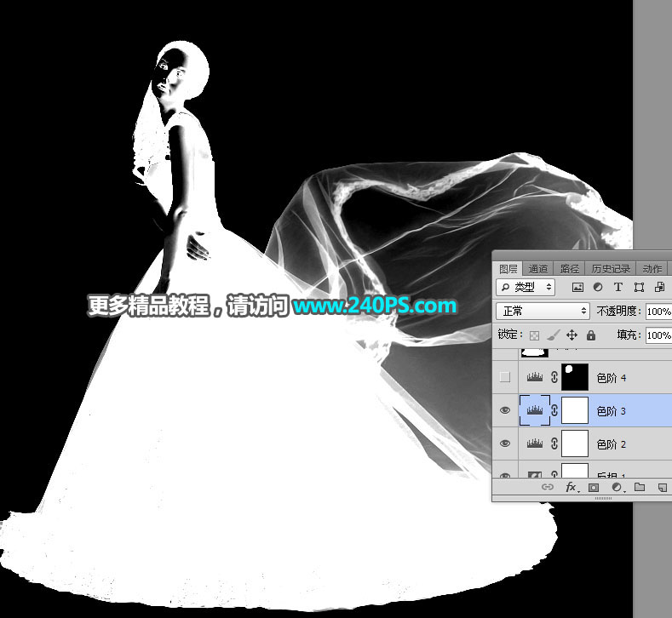The width and height of the screenshot is (672, 618).
Task: Toggle mask link on 色阶 3 layer
Action: click(x=554, y=410)
